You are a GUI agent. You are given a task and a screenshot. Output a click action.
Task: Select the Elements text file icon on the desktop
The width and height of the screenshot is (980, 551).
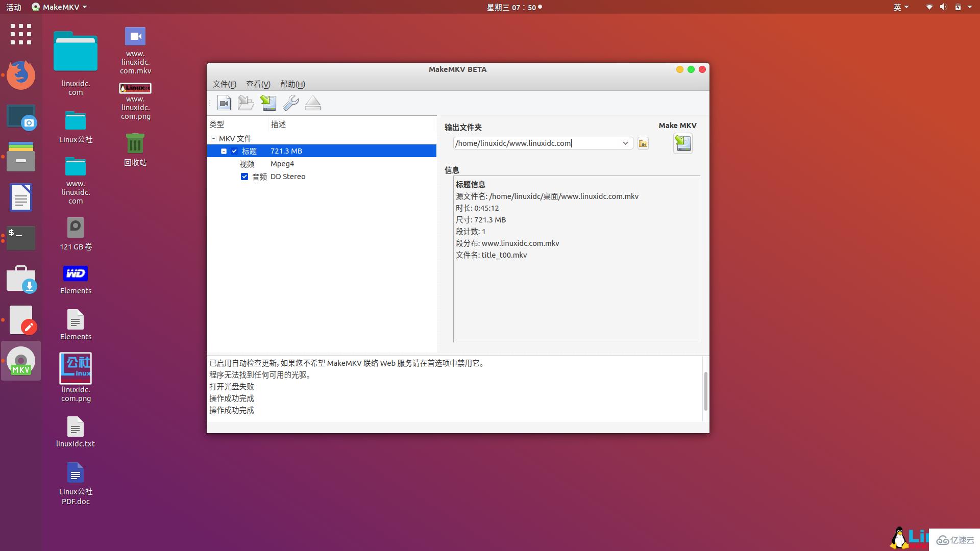point(76,325)
